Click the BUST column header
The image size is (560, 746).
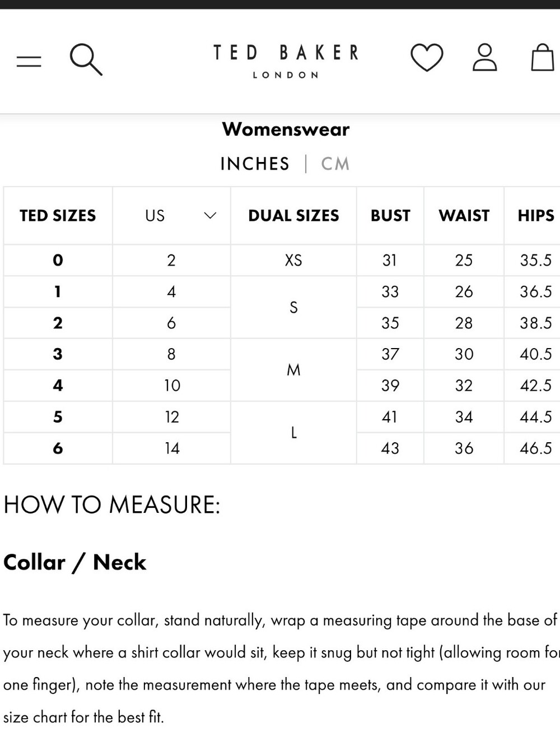coord(390,216)
